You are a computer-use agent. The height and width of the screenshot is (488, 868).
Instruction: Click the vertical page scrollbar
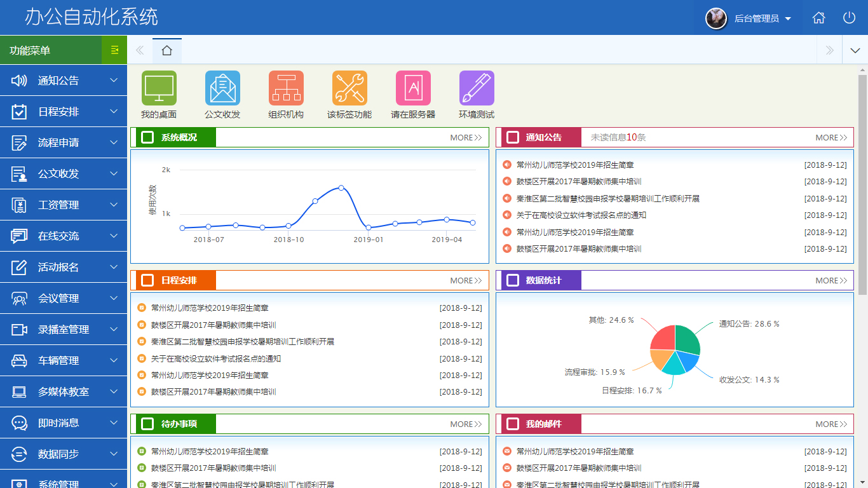(862, 184)
